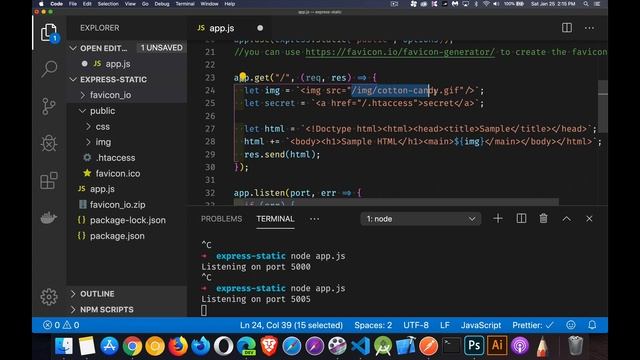Open the Manage gear in activity bar

[x=49, y=297]
